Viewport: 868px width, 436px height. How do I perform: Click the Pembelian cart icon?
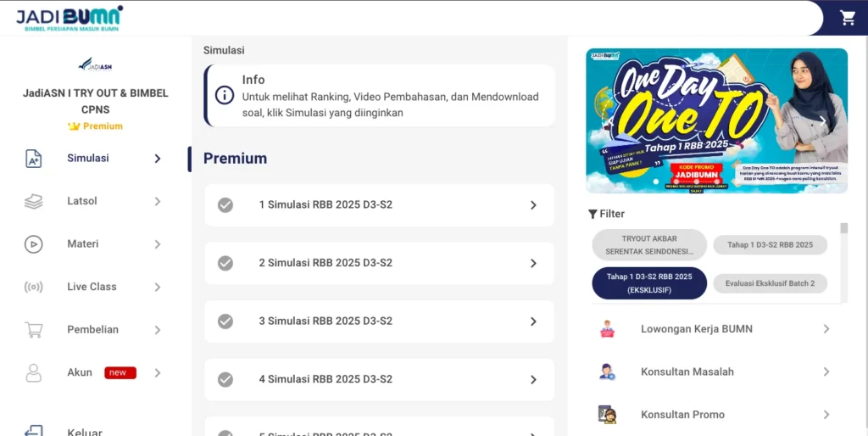click(x=34, y=330)
